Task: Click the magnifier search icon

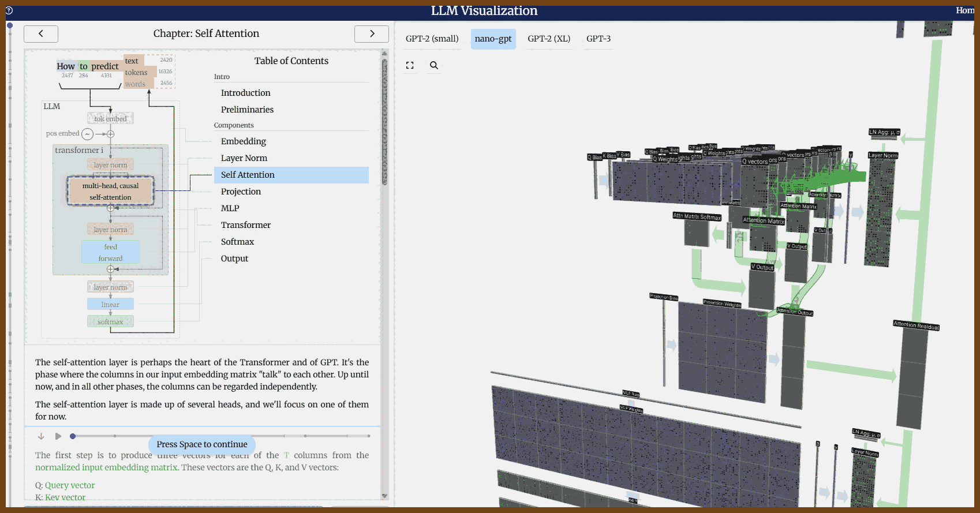Action: (x=434, y=66)
